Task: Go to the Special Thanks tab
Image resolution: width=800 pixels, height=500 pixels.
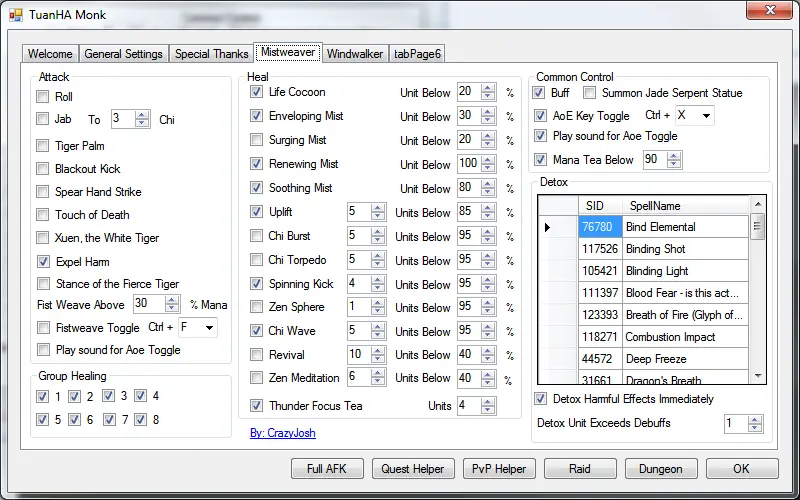Action: 211,54
